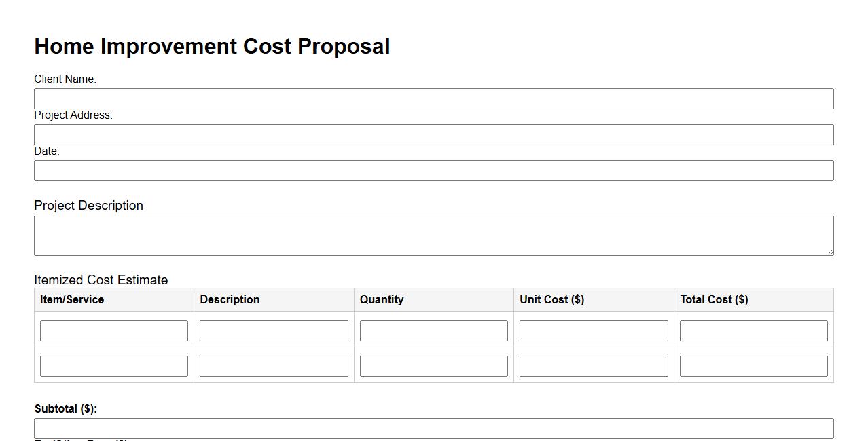
Task: Click the Item/Service column header
Action: click(72, 299)
